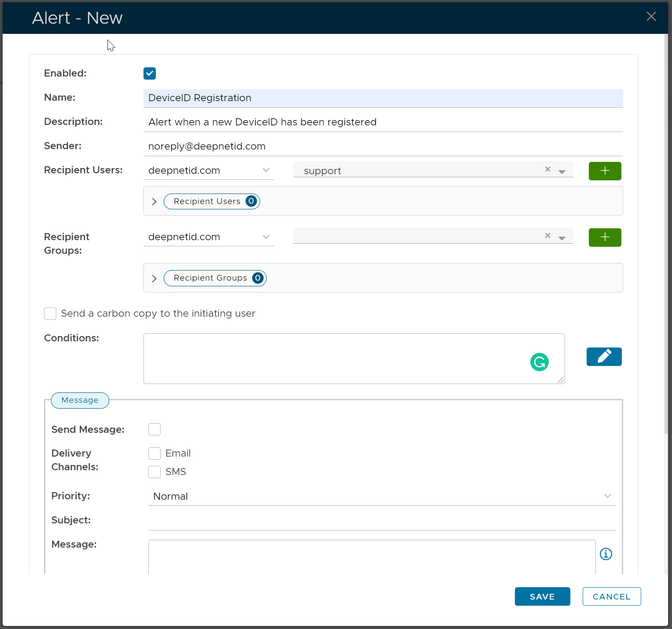Open Recipient Users domain dropdown
Screen dimensions: 672x629
(209, 171)
